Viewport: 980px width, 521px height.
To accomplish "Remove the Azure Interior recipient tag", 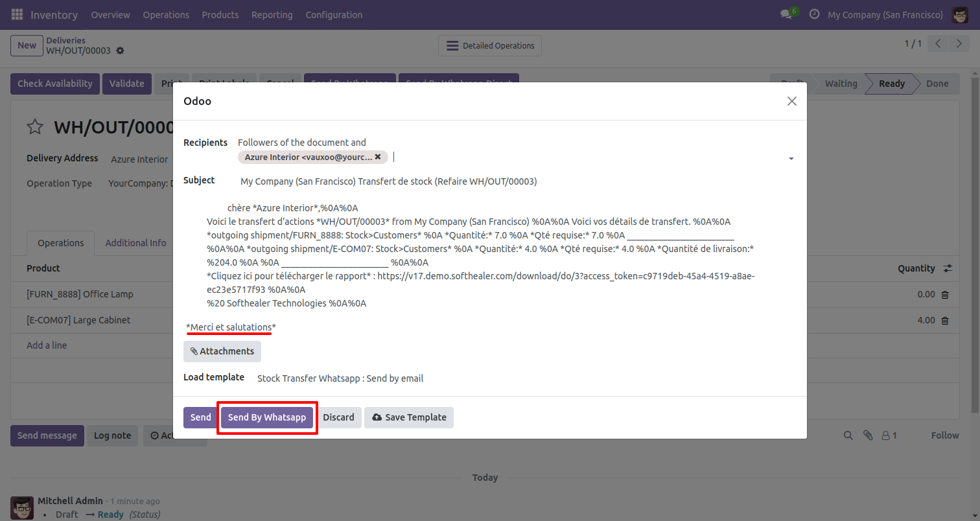I will tap(378, 157).
